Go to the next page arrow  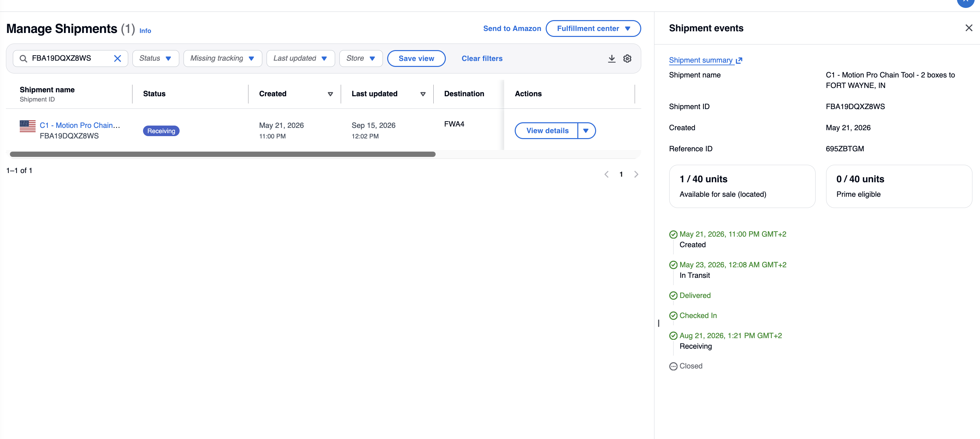tap(636, 174)
